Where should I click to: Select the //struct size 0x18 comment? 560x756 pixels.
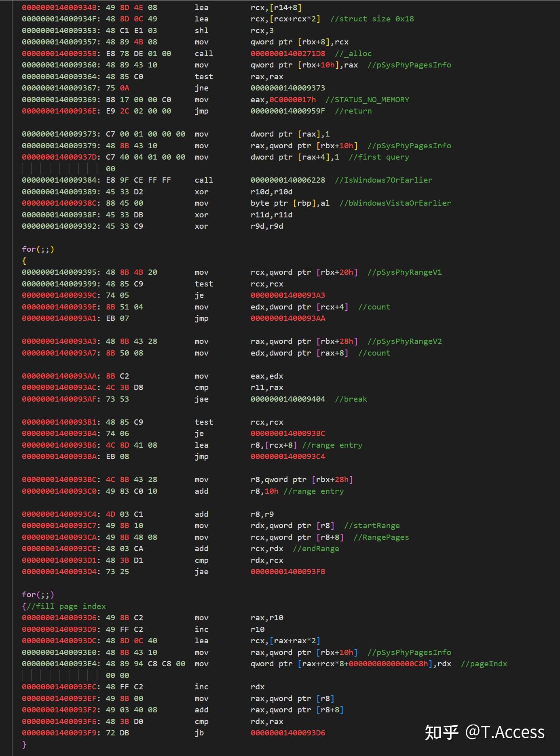coord(372,19)
